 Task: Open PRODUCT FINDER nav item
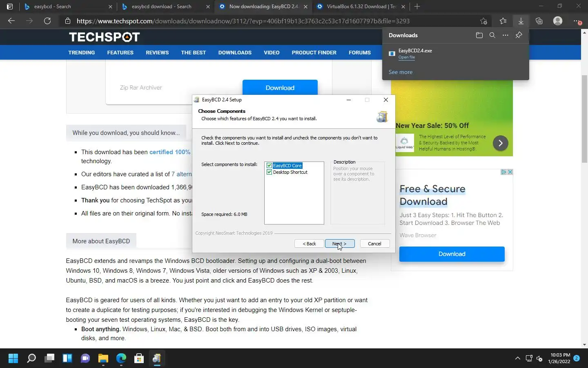[314, 53]
